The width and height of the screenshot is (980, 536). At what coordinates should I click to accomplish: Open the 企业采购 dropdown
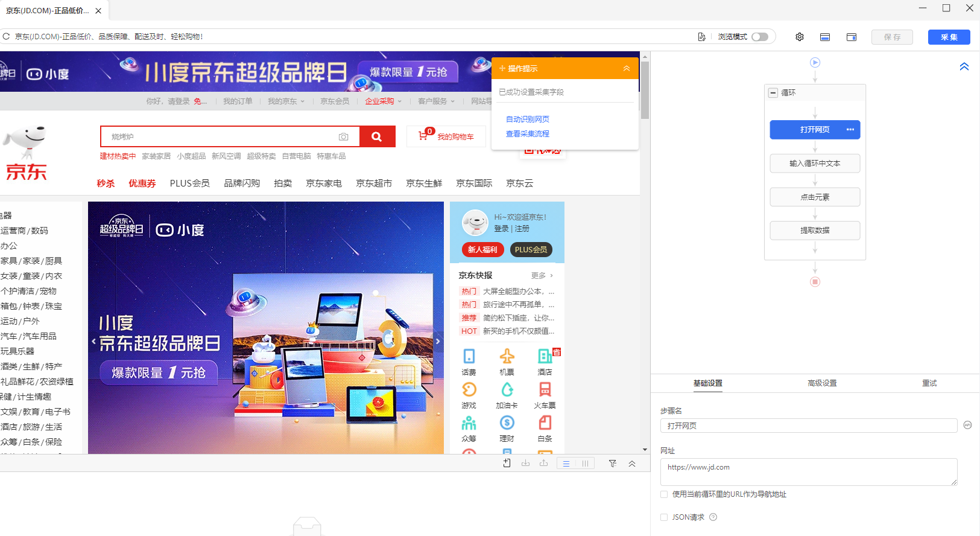(383, 101)
